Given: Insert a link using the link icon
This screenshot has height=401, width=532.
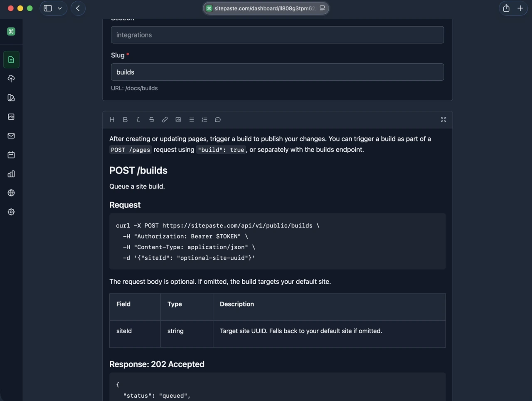Looking at the screenshot, I should click(165, 120).
